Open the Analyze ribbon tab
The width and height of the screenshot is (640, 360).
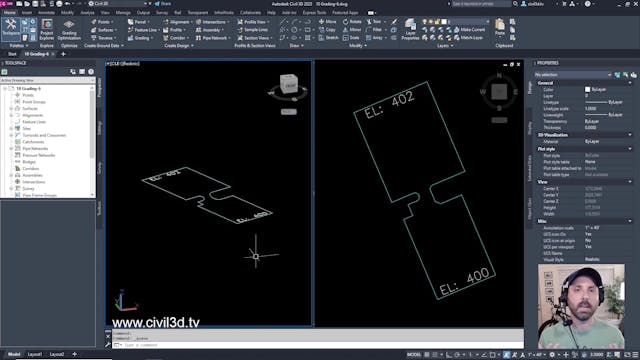click(87, 13)
